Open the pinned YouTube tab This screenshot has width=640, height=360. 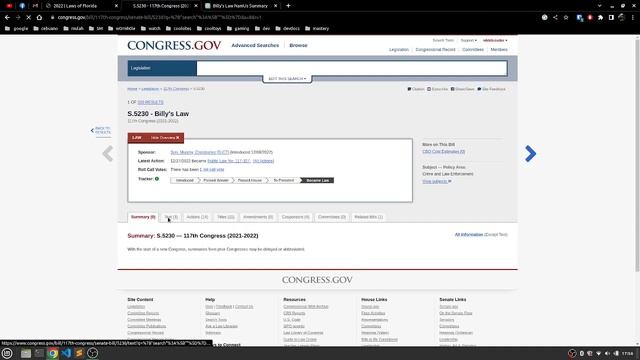point(9,6)
